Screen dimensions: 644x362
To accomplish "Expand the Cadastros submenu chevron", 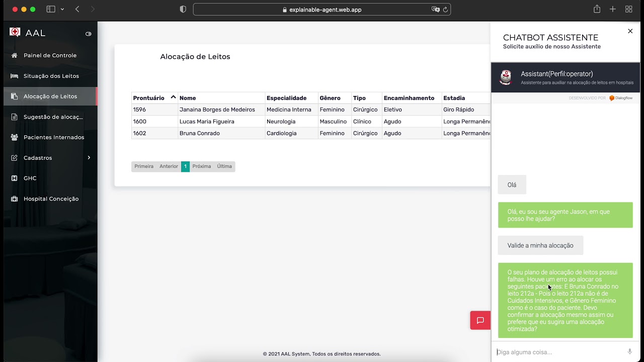I will (89, 157).
